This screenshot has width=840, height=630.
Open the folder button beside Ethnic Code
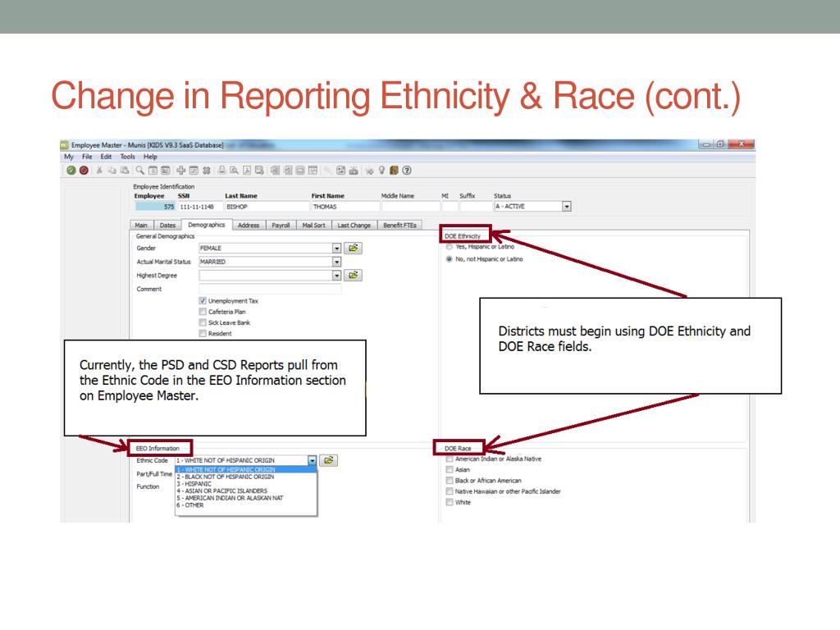click(328, 460)
